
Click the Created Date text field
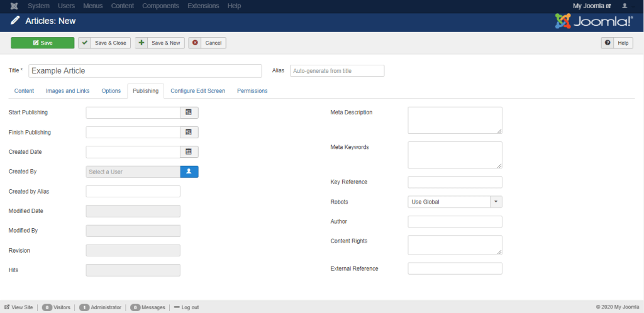[x=133, y=151]
